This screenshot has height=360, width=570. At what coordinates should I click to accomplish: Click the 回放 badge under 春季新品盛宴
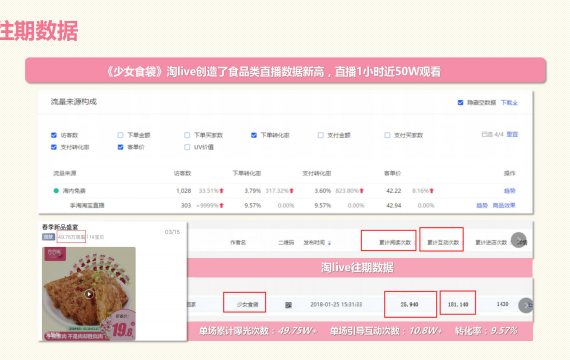point(48,237)
